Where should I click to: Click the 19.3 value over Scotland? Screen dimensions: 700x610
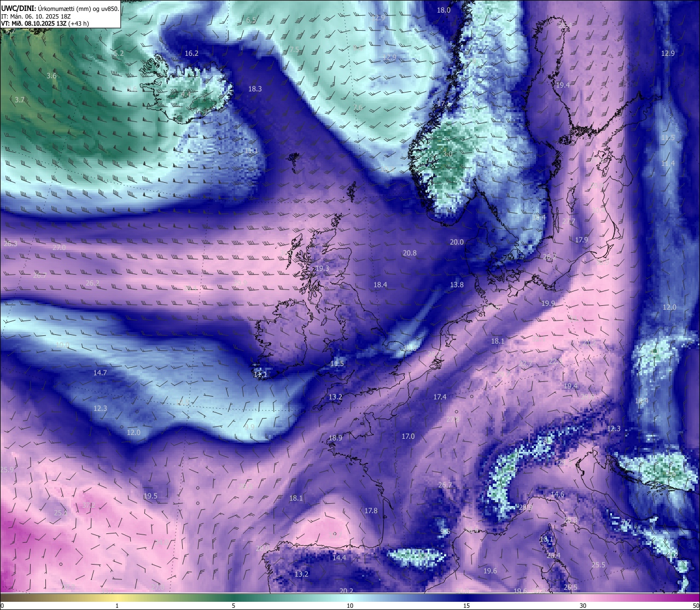[323, 269]
